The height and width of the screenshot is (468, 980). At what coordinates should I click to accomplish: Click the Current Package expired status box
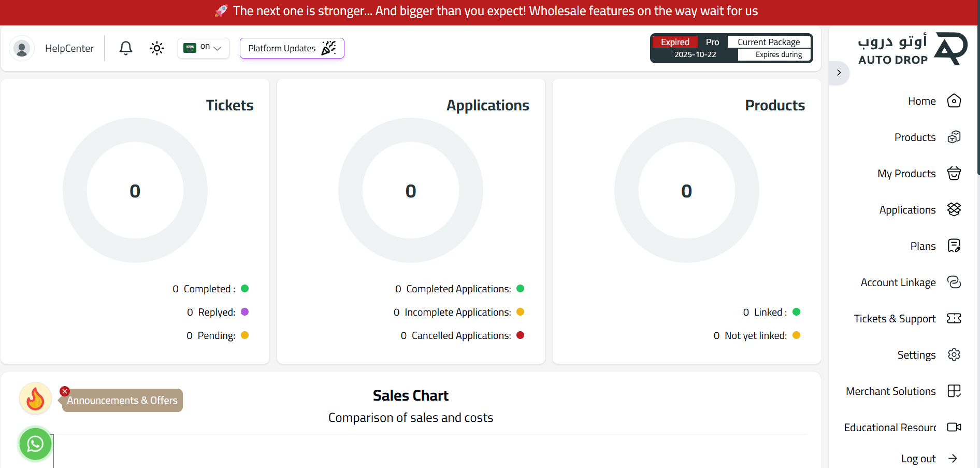coord(731,48)
